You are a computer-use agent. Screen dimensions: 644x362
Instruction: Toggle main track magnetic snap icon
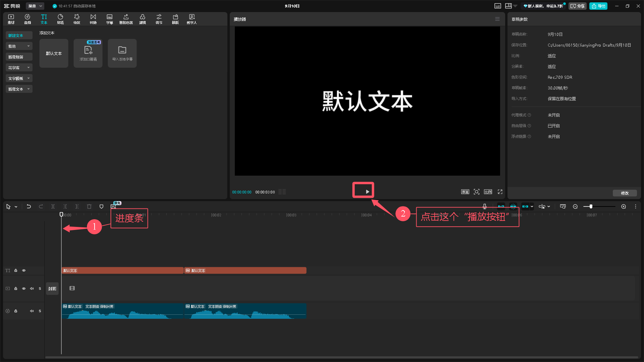click(501, 206)
